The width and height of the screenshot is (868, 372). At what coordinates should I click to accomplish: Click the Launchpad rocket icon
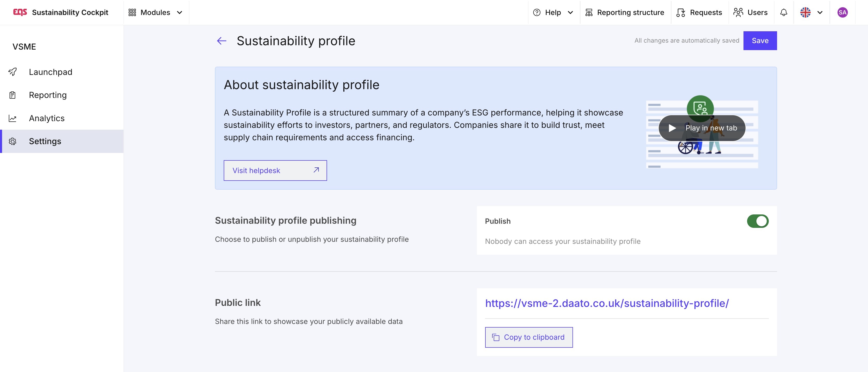[12, 72]
